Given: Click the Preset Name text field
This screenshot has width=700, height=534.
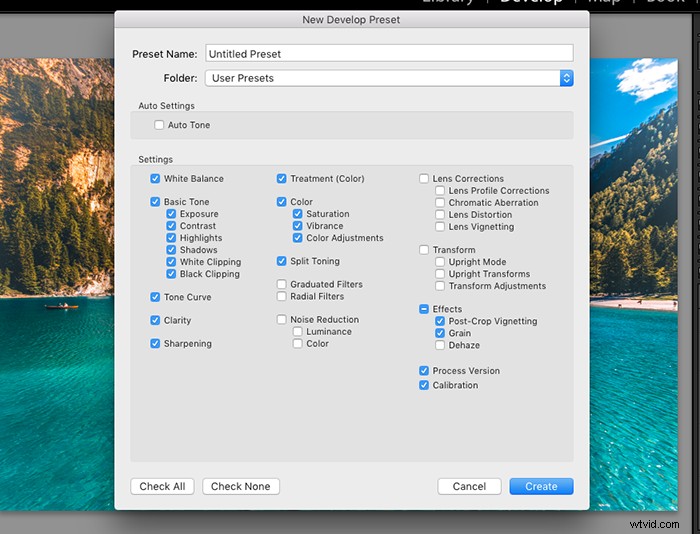Looking at the screenshot, I should point(389,54).
